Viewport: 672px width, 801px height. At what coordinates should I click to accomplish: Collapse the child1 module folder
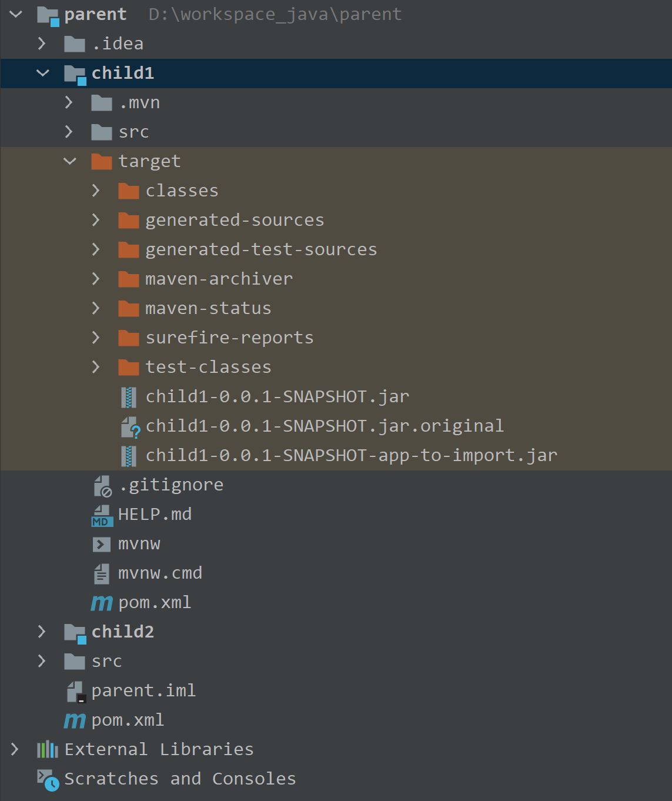pyautogui.click(x=43, y=74)
